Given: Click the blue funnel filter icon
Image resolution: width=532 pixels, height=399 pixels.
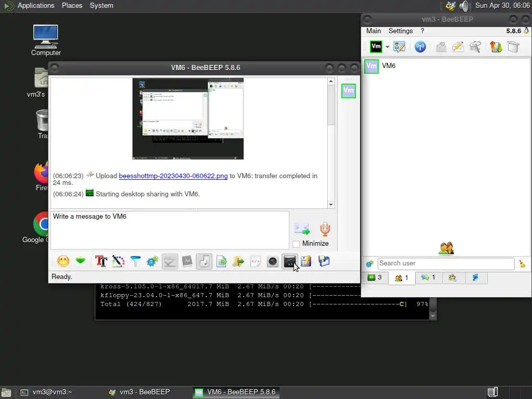Looking at the screenshot, I should click(x=136, y=261).
